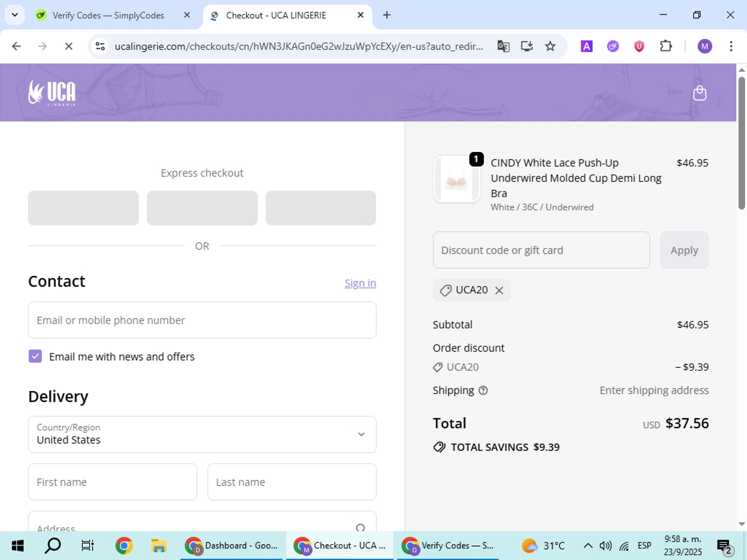
Task: Stop loading the page
Action: [69, 46]
